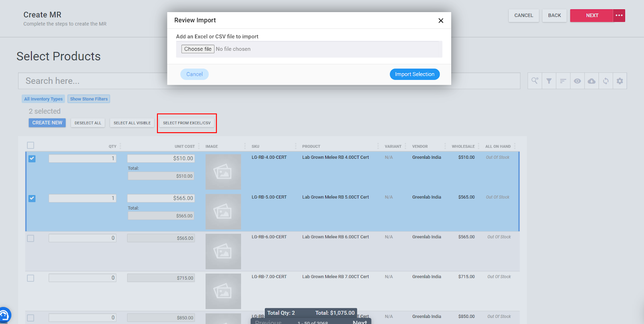
Task: Click the VARIANT column header
Action: coord(393,147)
